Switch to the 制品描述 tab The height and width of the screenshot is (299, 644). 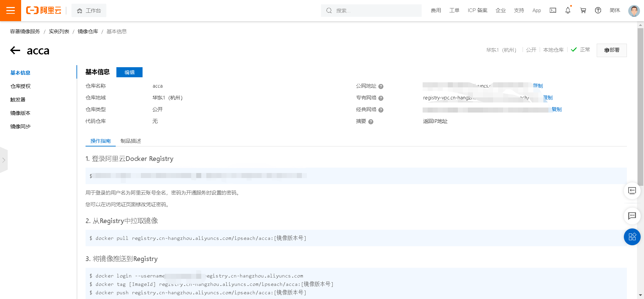[131, 141]
